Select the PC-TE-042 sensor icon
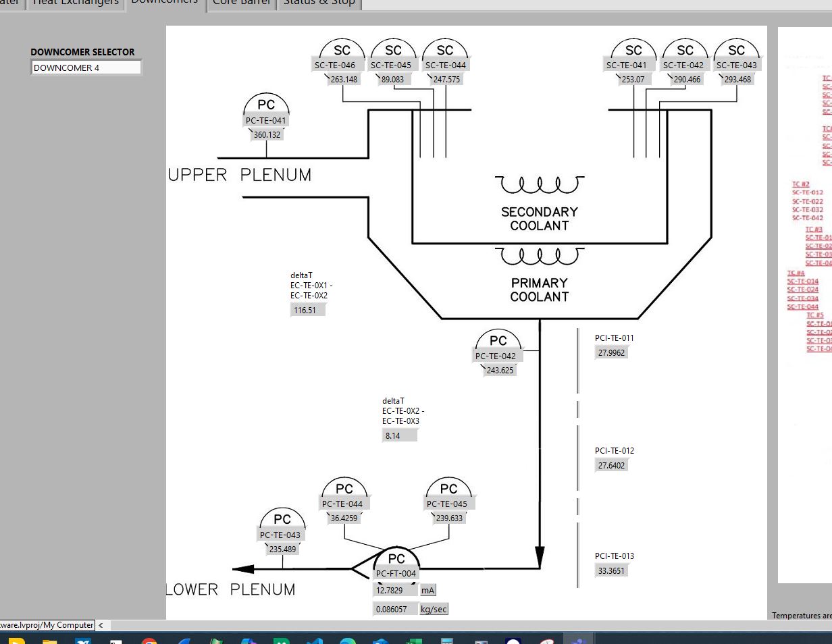The image size is (832, 644). 498,342
